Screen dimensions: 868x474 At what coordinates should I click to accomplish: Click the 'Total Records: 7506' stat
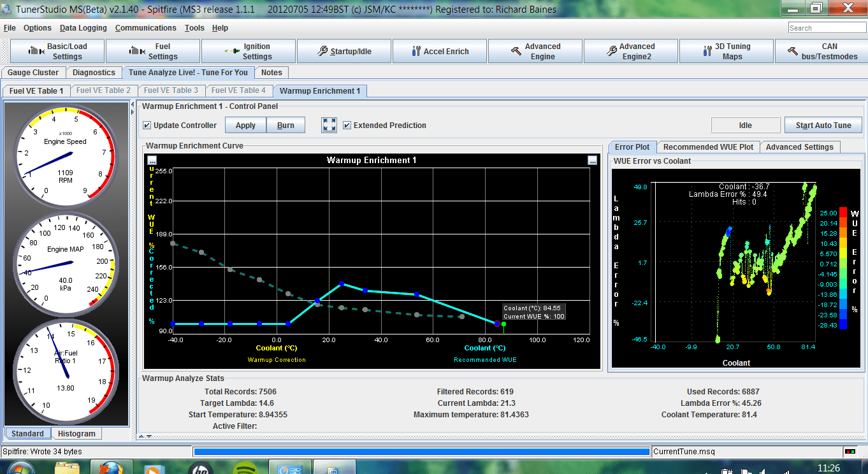[240, 392]
